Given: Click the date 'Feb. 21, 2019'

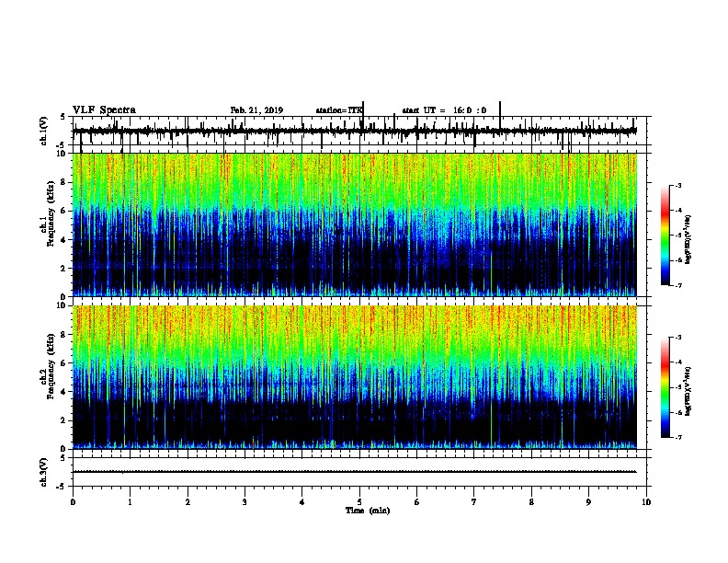Looking at the screenshot, I should point(256,110).
